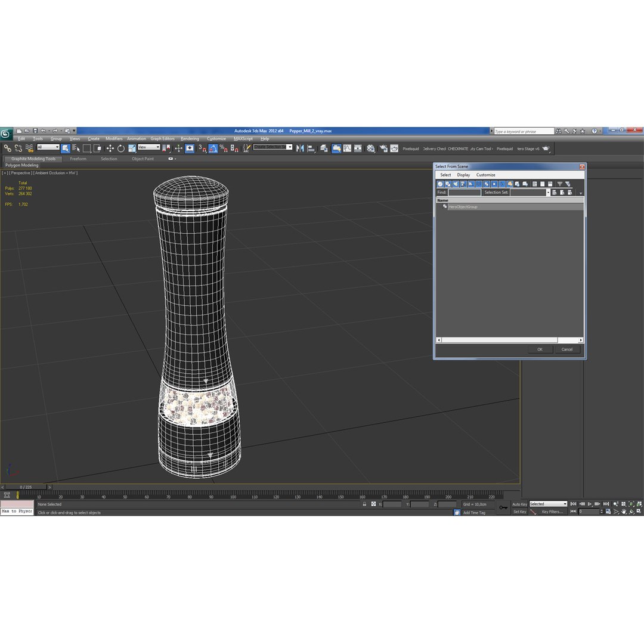644x644 pixels.
Task: Click the Polygon Modeling panel label
Action: point(22,165)
